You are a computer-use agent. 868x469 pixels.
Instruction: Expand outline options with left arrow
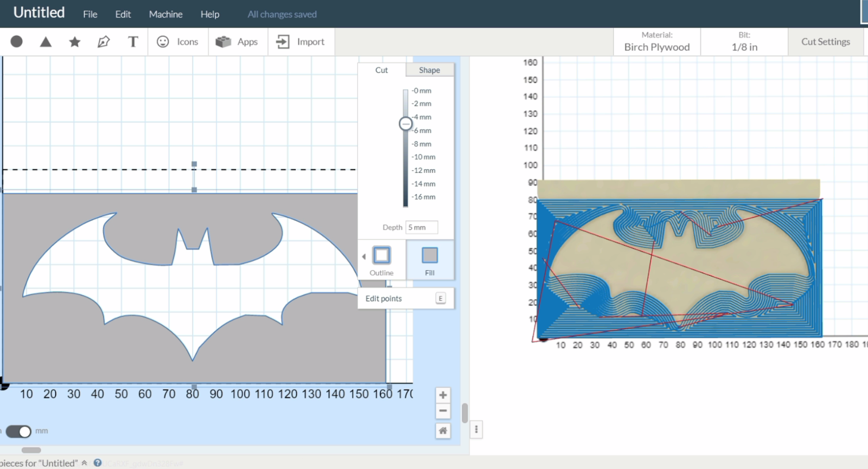363,257
